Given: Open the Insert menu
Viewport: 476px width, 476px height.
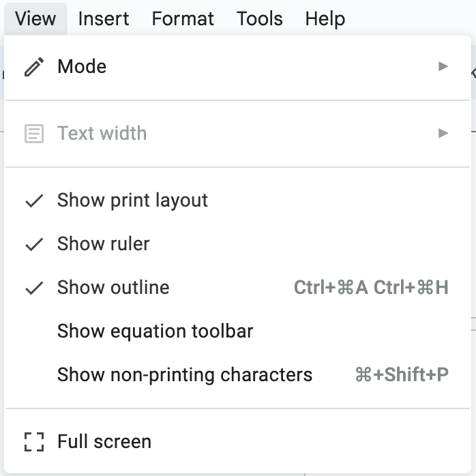Looking at the screenshot, I should (104, 19).
